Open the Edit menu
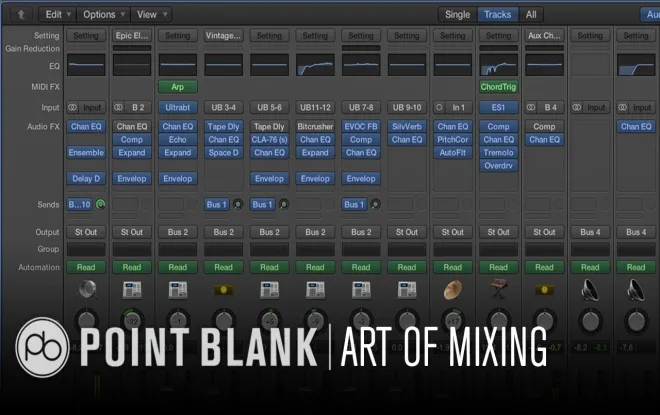 (58, 15)
